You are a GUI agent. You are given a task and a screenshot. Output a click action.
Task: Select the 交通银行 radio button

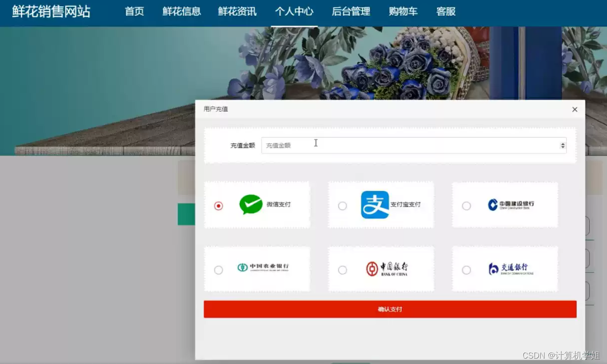[467, 270]
